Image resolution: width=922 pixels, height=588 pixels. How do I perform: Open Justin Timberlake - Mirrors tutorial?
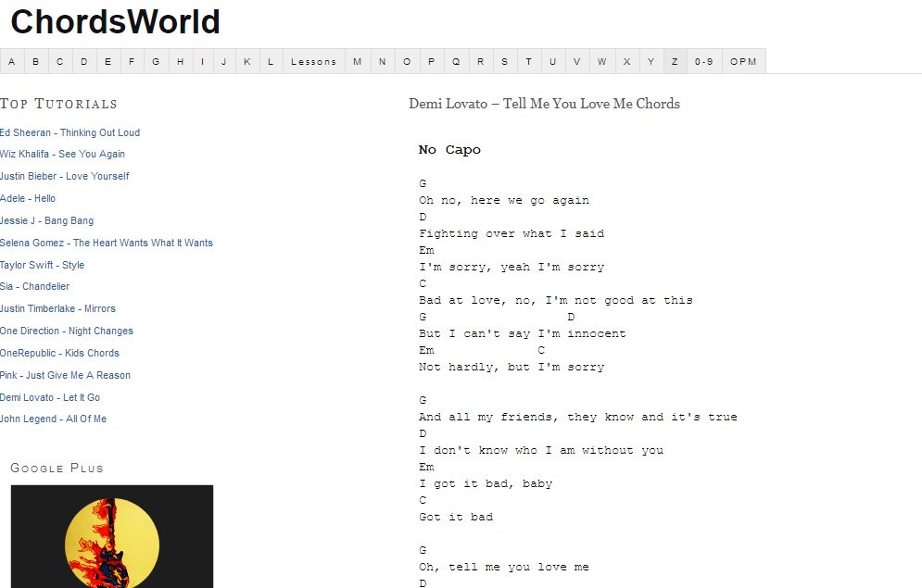[57, 309]
